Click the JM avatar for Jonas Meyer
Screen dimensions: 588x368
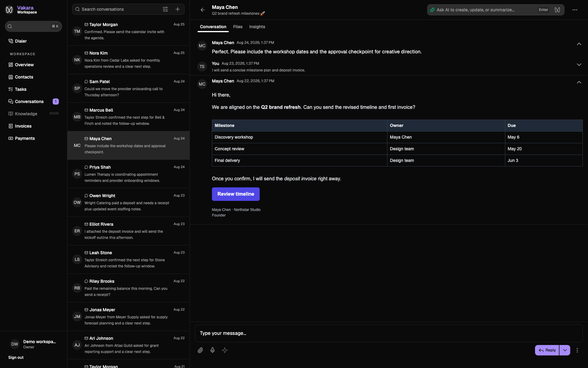point(77,316)
